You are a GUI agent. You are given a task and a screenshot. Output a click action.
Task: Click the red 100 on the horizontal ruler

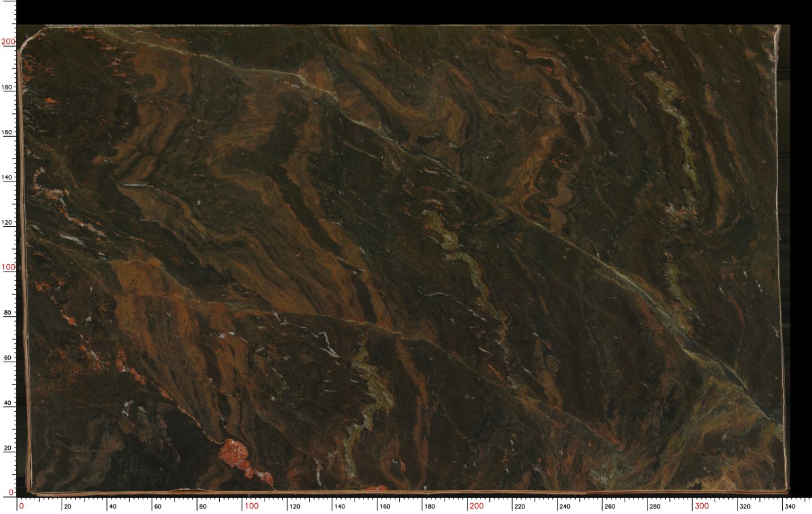[x=252, y=506]
